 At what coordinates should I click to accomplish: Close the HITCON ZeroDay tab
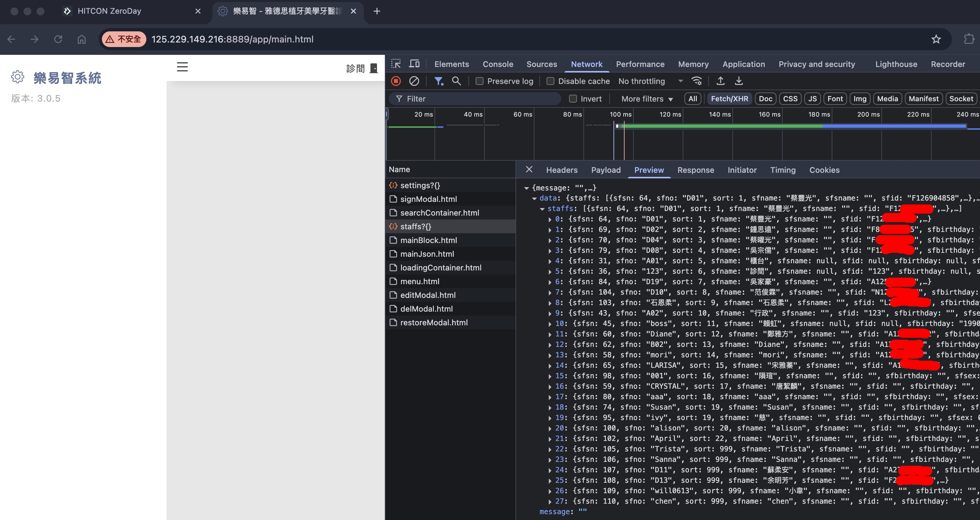click(x=198, y=11)
